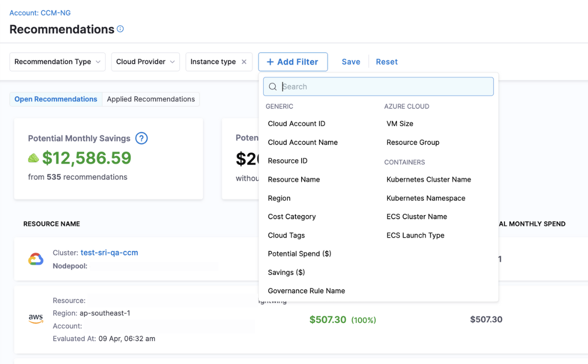Click the Google Cloud logo icon

tap(36, 259)
